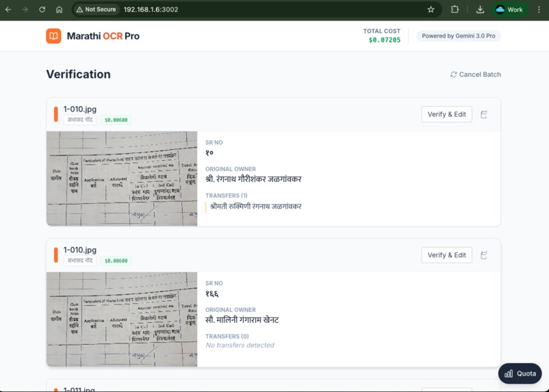This screenshot has height=392, width=549.
Task: Click the $0.00600 cost tag on रंगनाथ record
Action: coord(116,120)
